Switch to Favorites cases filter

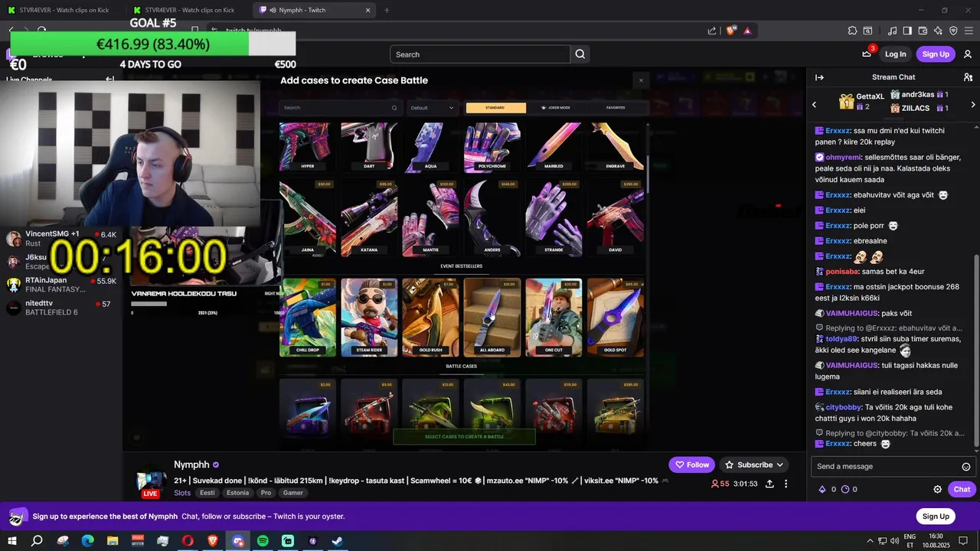point(616,108)
